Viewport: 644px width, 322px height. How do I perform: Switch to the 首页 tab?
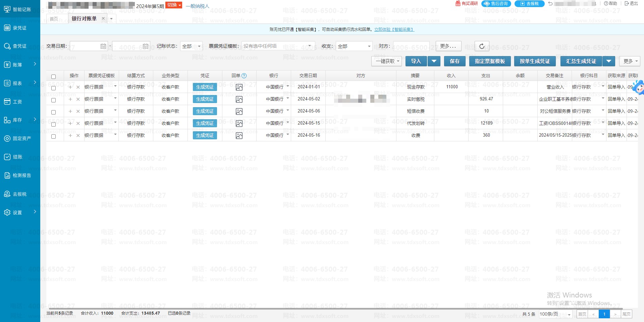[54, 19]
